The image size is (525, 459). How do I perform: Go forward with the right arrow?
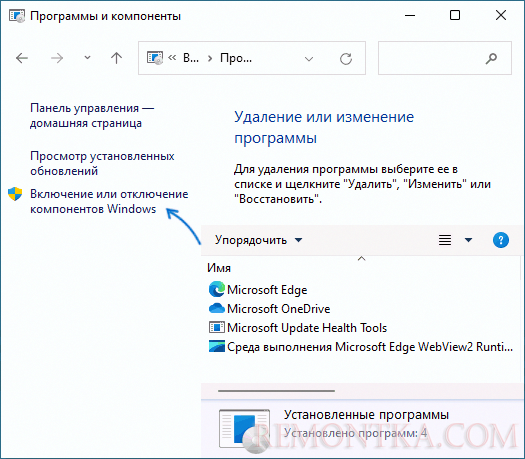(57, 58)
